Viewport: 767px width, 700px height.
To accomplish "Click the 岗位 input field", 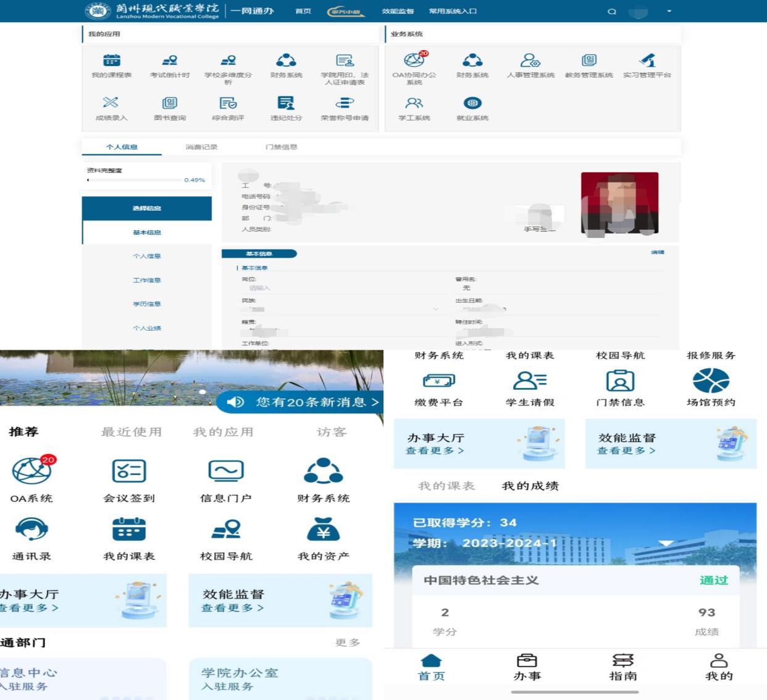I will 340,288.
